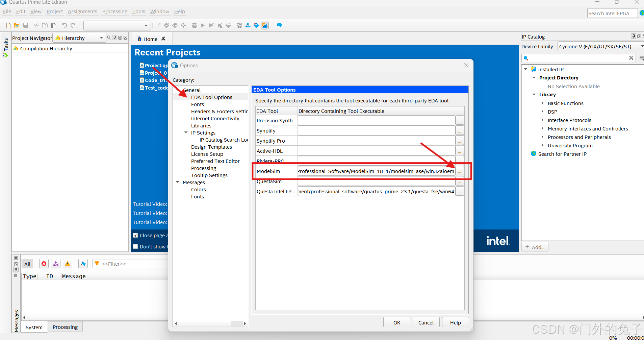
Task: Click the blue speech bubble feedback icon
Action: click(x=279, y=25)
